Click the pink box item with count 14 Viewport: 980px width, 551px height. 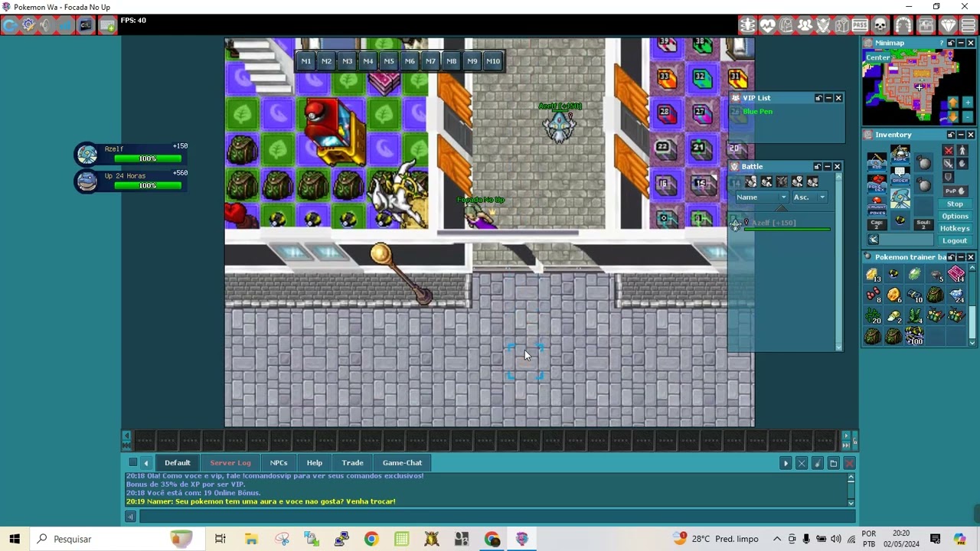[956, 273]
